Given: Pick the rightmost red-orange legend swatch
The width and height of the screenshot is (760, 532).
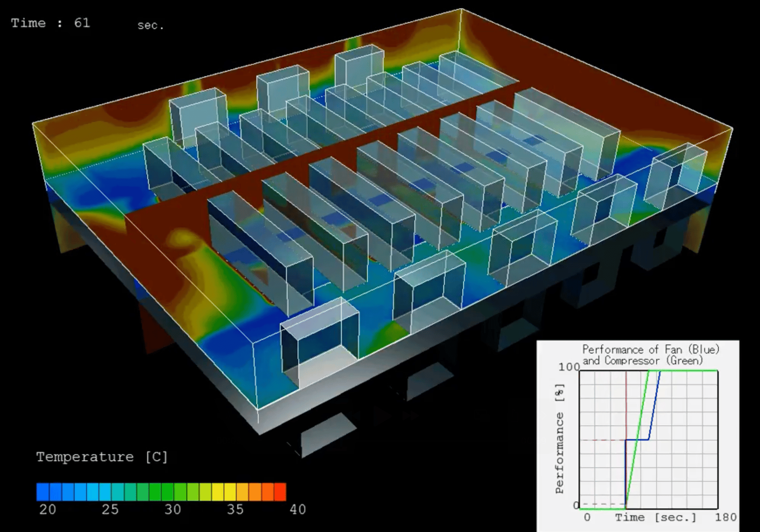Looking at the screenshot, I should 280,492.
